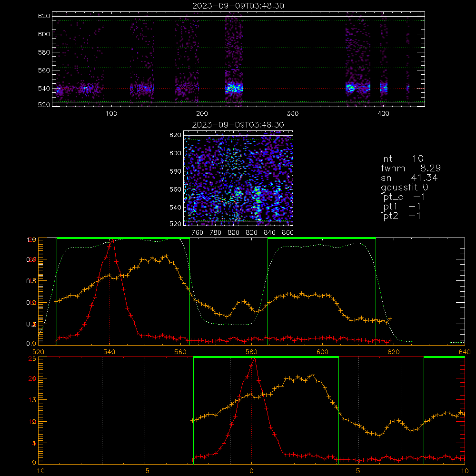
Task: Select the 'Int 10' readout text
Action: 402,159
